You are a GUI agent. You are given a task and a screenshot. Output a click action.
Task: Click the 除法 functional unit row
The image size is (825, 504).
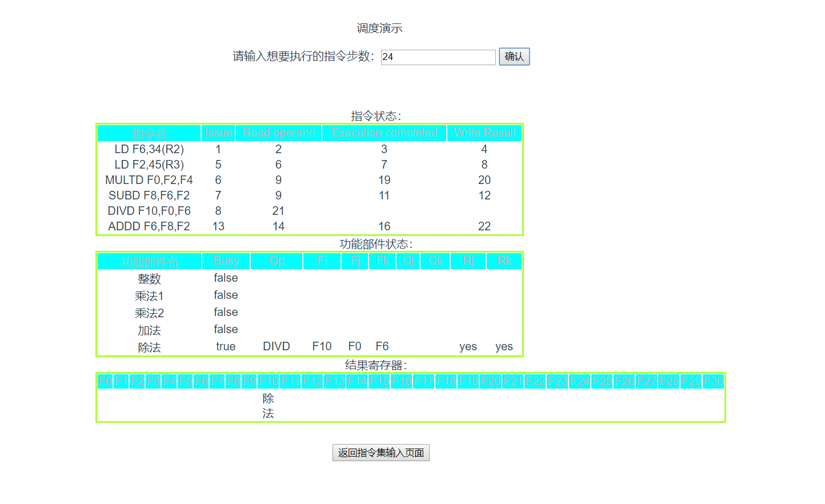tap(150, 346)
